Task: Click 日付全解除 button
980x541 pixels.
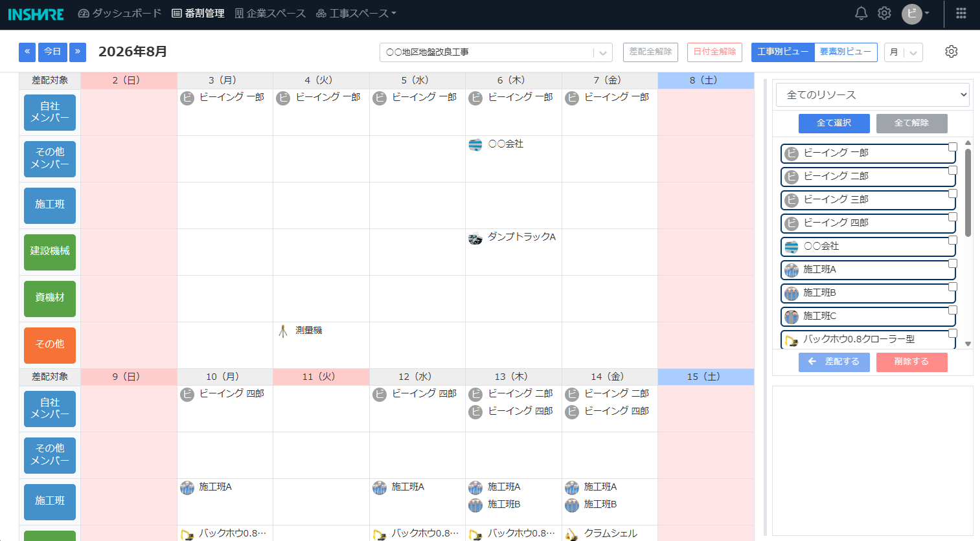Action: [x=714, y=52]
